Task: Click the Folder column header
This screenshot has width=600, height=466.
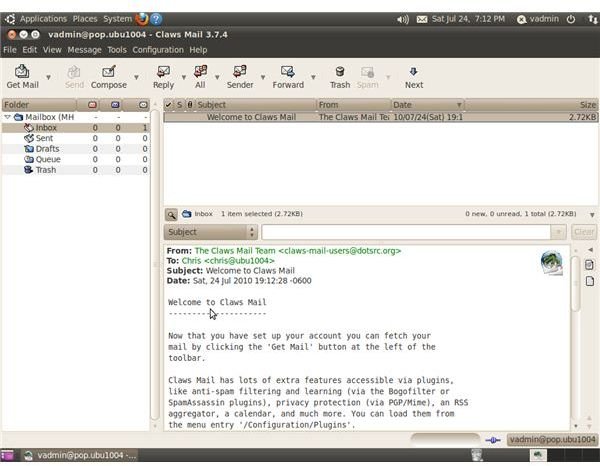Action: 39,105
